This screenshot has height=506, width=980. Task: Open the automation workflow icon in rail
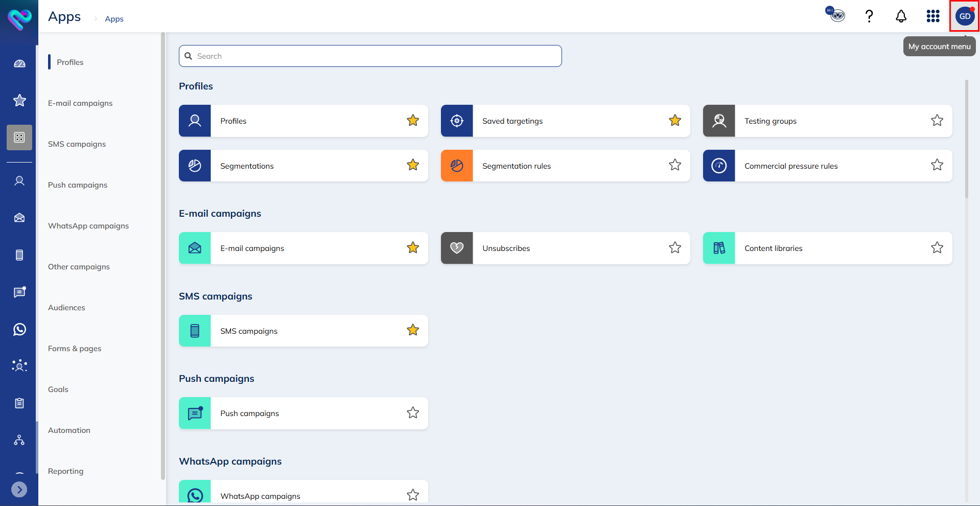point(19,440)
